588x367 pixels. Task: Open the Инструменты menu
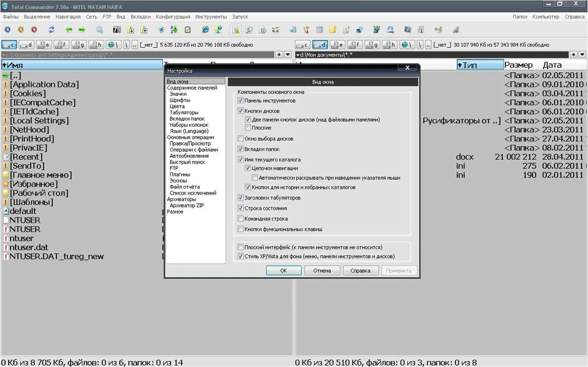pos(211,17)
